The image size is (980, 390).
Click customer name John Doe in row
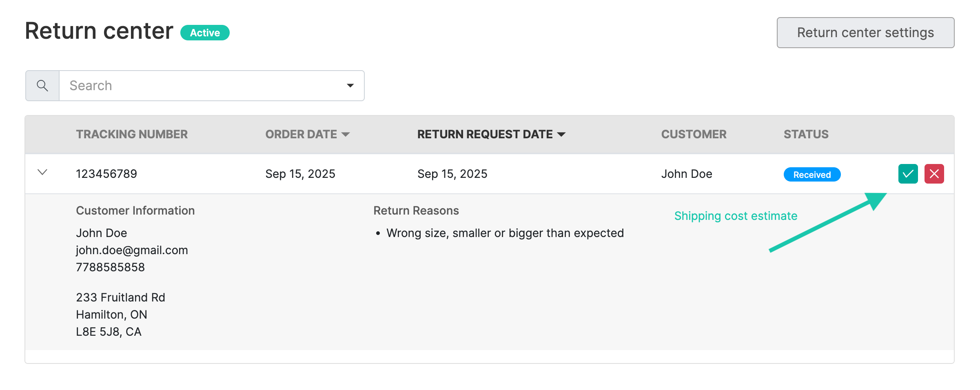[687, 174]
